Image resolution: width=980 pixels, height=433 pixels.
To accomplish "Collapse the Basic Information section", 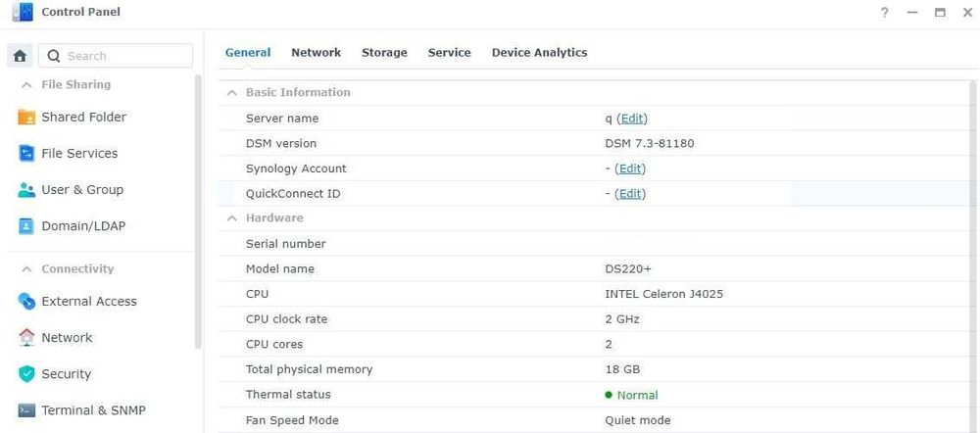I will pos(232,92).
